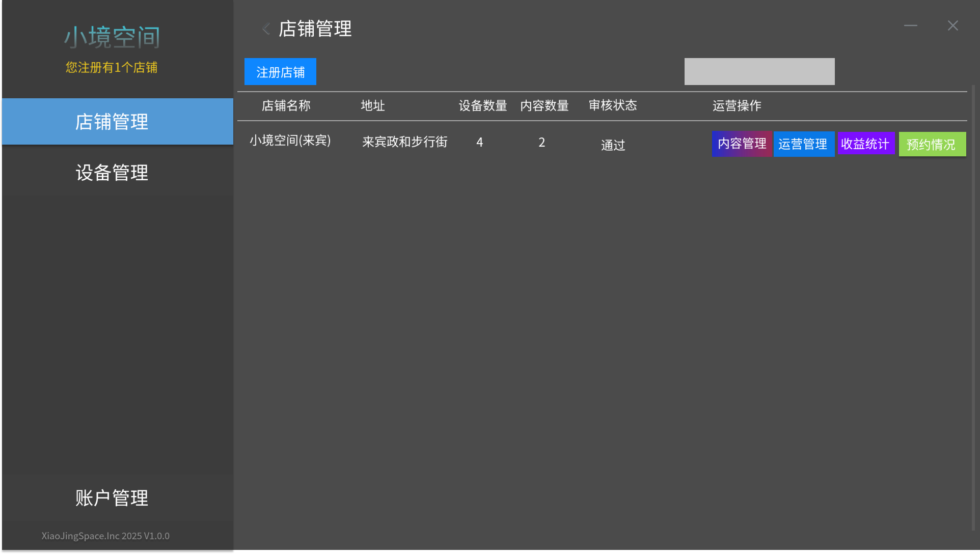Viewport: 980px width, 554px height.
Task: Click the 您注册有1个店铺 notice
Action: (112, 67)
